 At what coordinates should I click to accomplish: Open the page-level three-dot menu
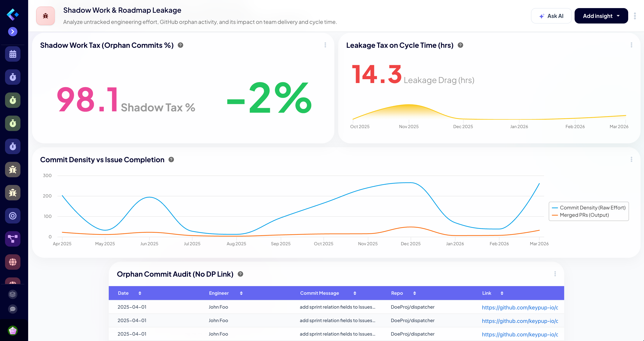tap(635, 16)
